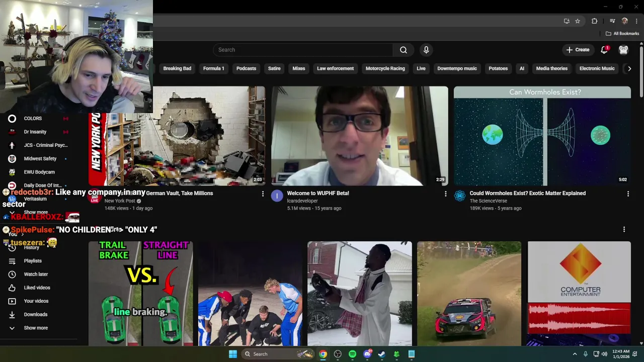644x362 pixels.
Task: Open the Chrome profile avatar
Action: [x=625, y=21]
